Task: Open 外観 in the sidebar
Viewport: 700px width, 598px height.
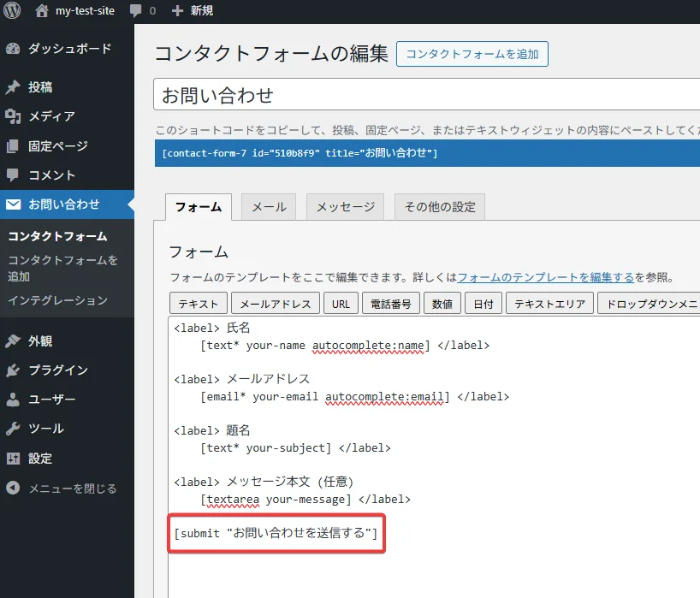Action: pyautogui.click(x=67, y=341)
